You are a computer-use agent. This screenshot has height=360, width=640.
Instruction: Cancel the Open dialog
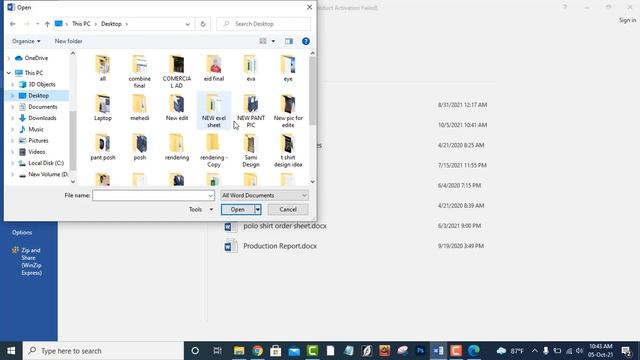[288, 209]
